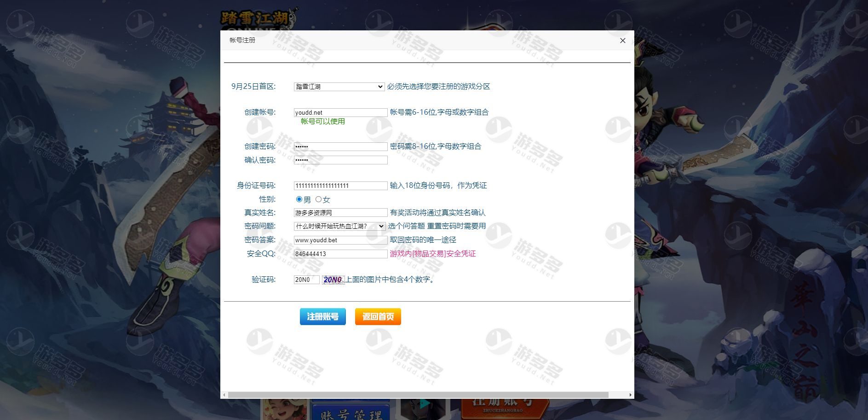868x420 pixels.
Task: Open the 踏雪江湖 game zone dropdown
Action: (x=339, y=87)
